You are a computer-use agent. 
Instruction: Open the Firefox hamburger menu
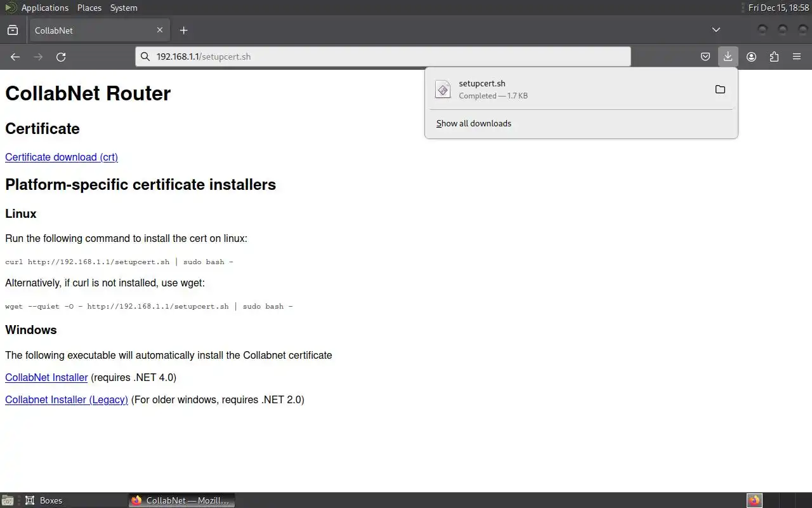point(797,57)
